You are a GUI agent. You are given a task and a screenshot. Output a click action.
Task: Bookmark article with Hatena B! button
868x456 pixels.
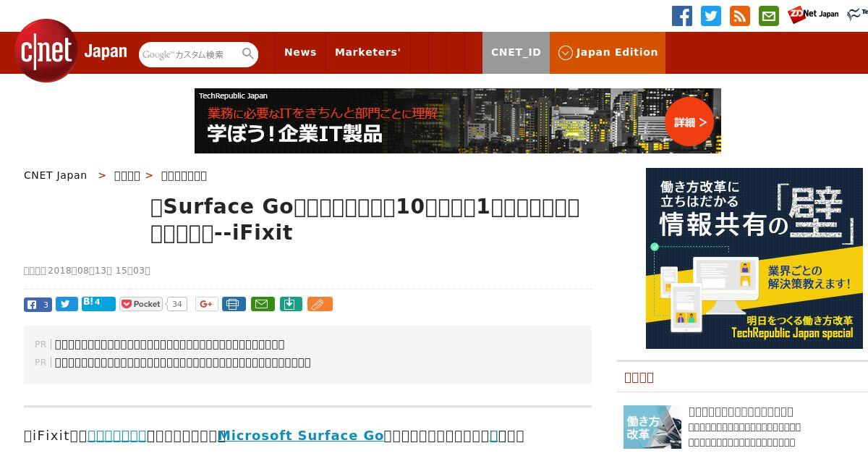[98, 303]
